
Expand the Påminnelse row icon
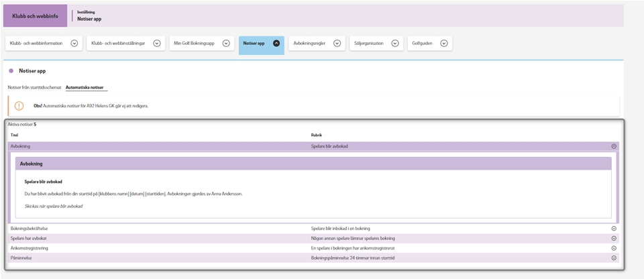(x=614, y=258)
